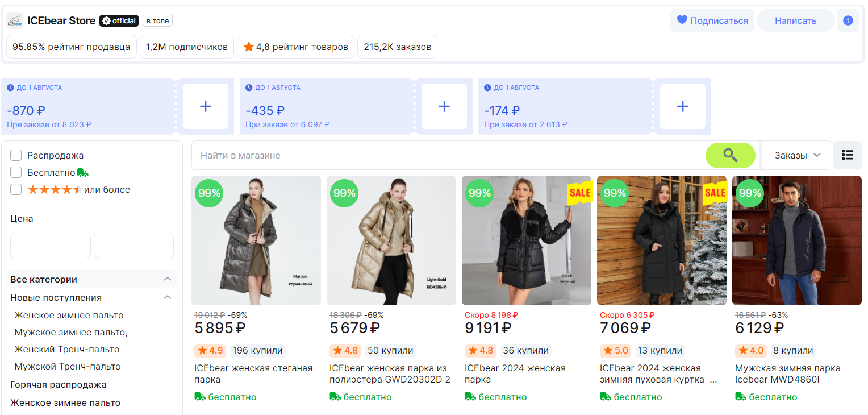Click the ICEbear Store logo icon
The height and width of the screenshot is (415, 868).
coord(15,21)
